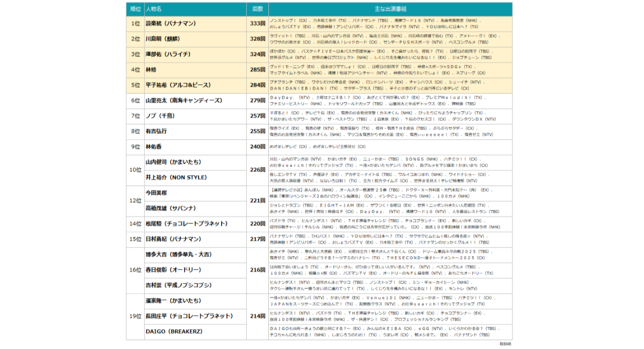Click the 214回 count cell
This screenshot has height=349, width=644.
258,316
